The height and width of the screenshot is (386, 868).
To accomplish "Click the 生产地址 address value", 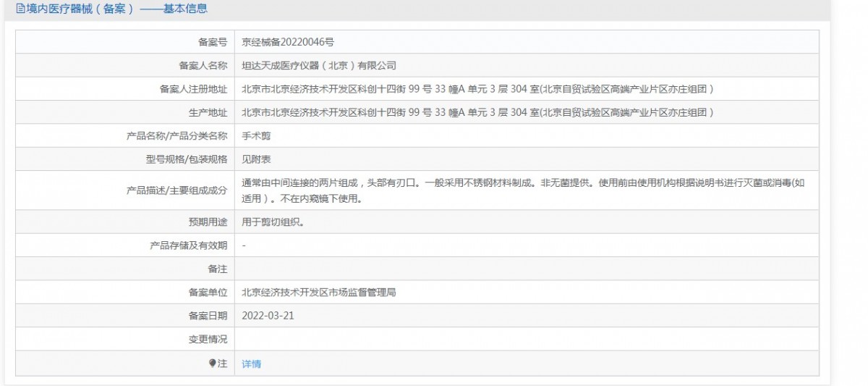I will tap(478, 112).
